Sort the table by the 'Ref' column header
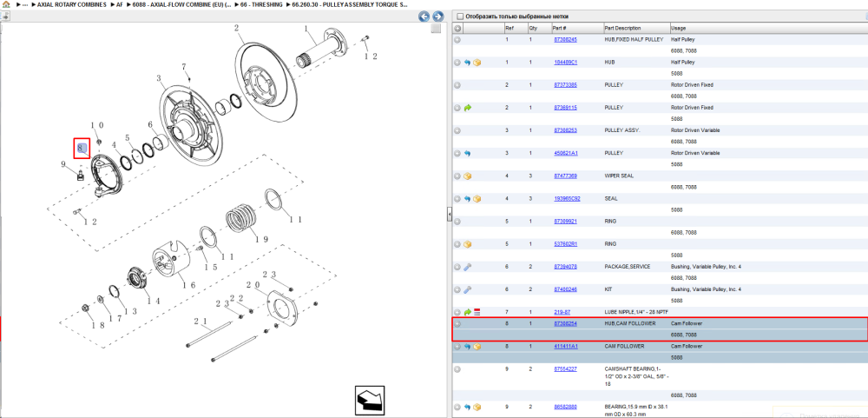868x418 pixels. pyautogui.click(x=516, y=29)
